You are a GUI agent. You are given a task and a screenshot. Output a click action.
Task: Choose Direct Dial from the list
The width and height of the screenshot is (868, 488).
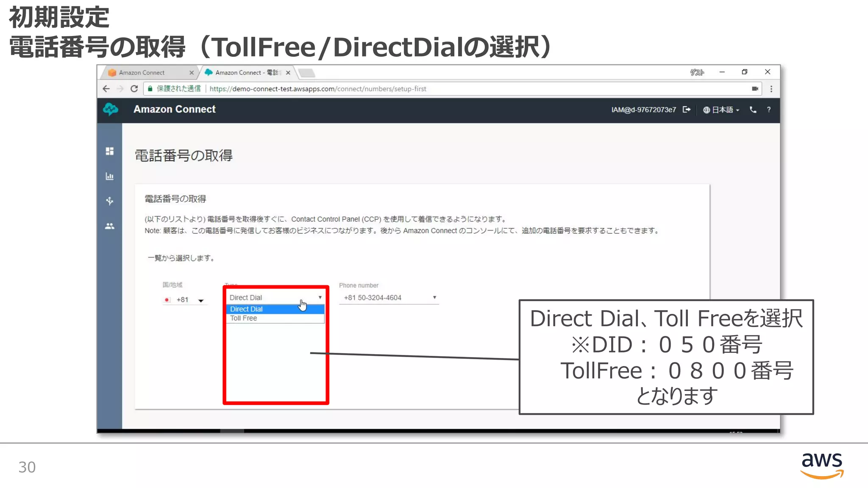tap(275, 309)
